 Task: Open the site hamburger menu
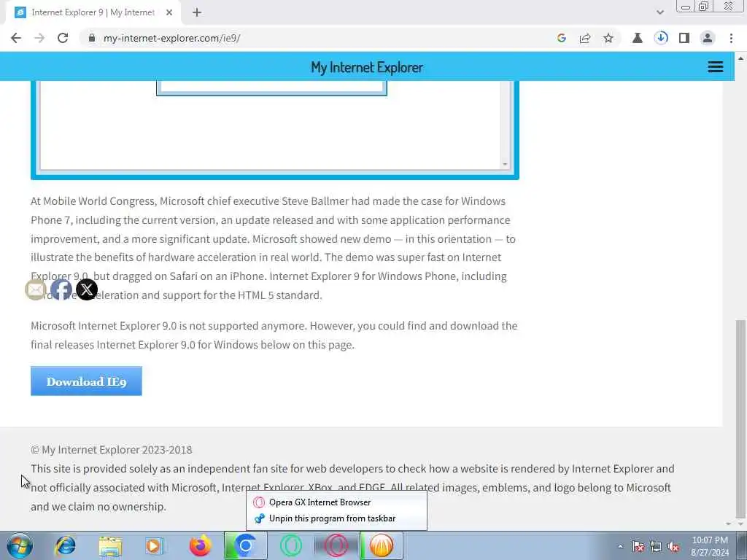715,66
